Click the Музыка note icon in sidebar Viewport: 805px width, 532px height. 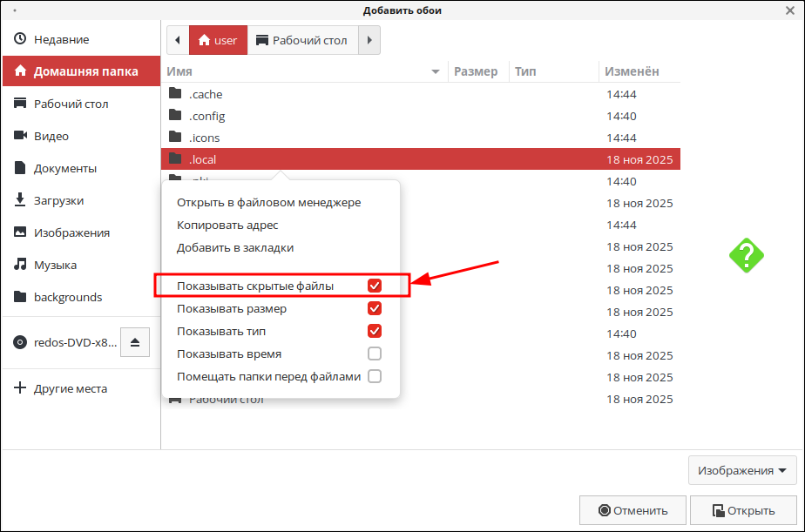[x=20, y=265]
